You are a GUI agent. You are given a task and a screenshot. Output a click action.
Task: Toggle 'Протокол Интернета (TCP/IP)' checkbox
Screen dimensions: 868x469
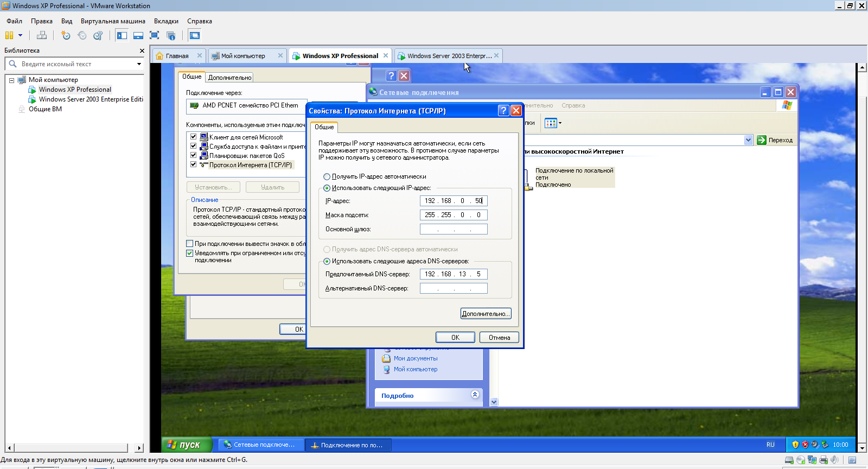coord(193,164)
